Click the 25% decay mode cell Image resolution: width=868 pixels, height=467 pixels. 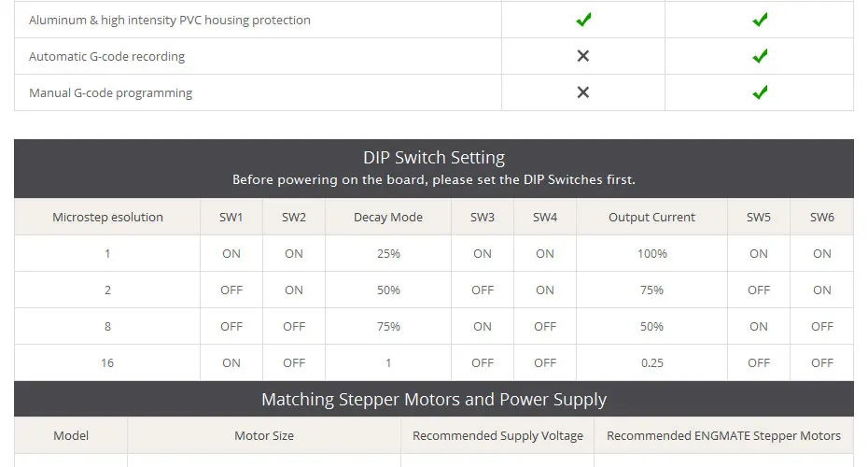(x=388, y=253)
